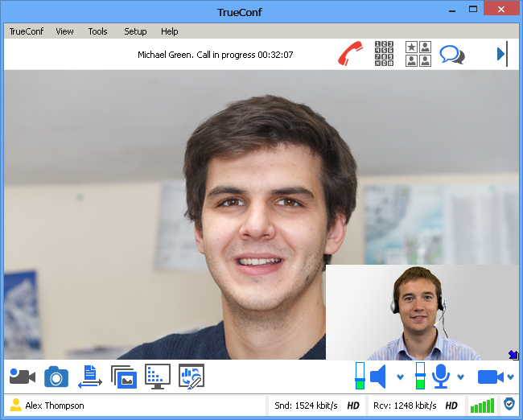
Task: Send a file with document transfer icon
Action: coord(90,377)
